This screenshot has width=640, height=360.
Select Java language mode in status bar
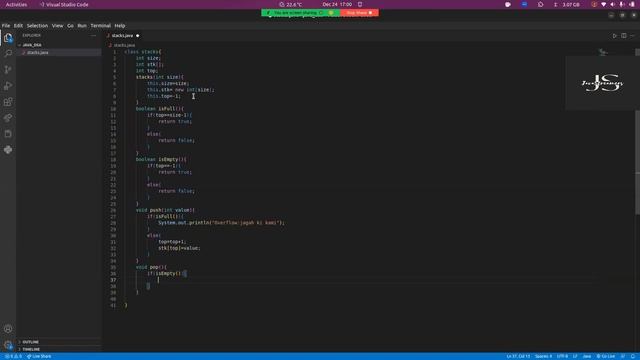click(x=587, y=356)
